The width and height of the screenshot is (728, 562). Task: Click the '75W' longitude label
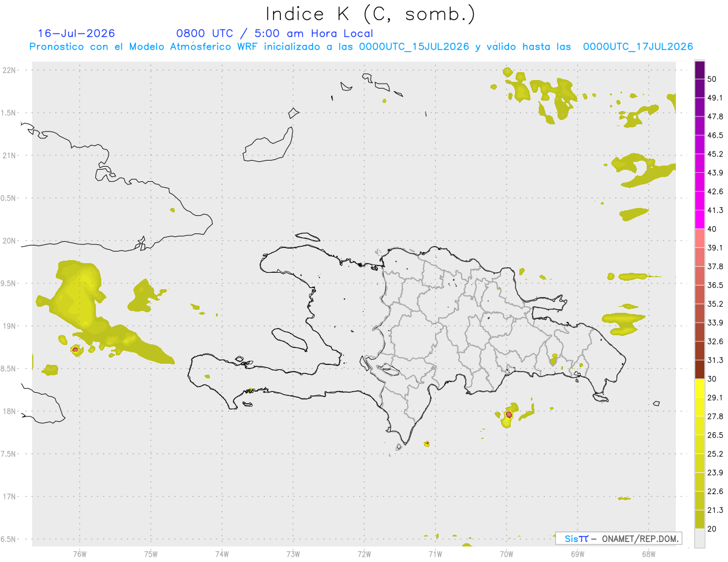click(x=150, y=554)
